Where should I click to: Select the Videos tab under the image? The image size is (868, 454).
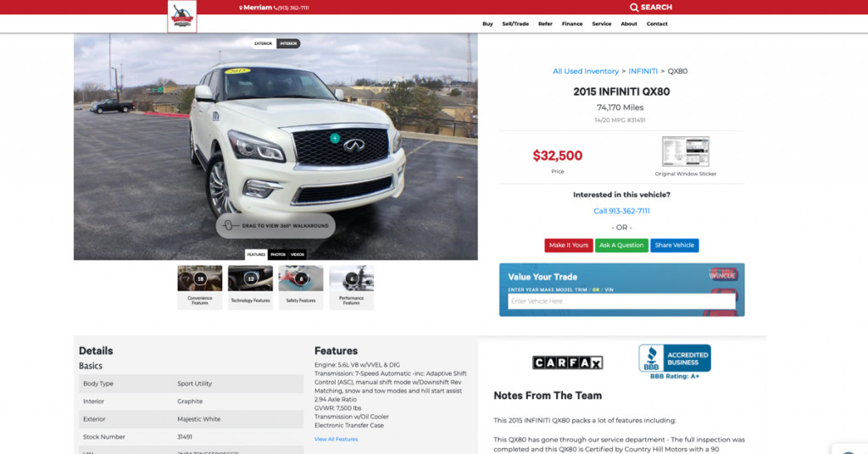298,254
